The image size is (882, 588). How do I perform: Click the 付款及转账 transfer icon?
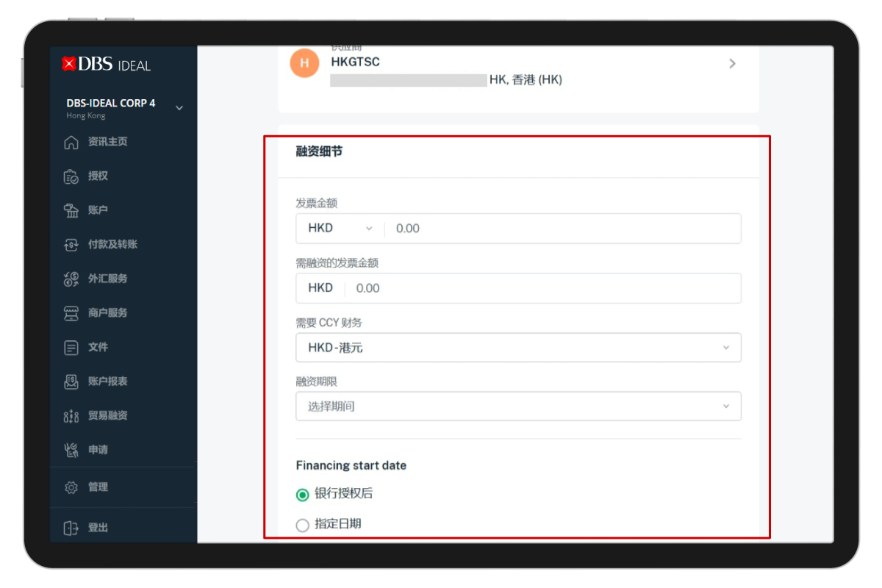click(71, 245)
